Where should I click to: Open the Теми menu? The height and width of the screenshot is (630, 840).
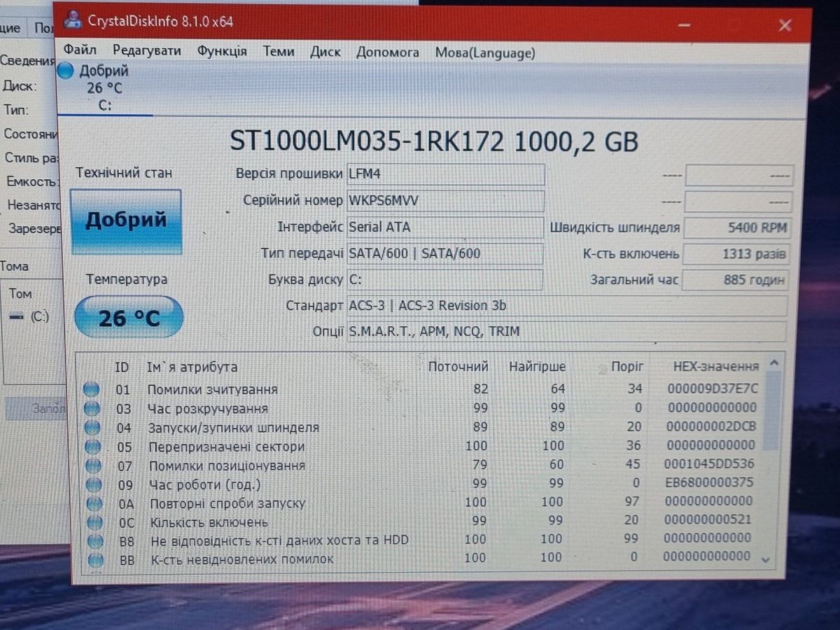[x=279, y=52]
